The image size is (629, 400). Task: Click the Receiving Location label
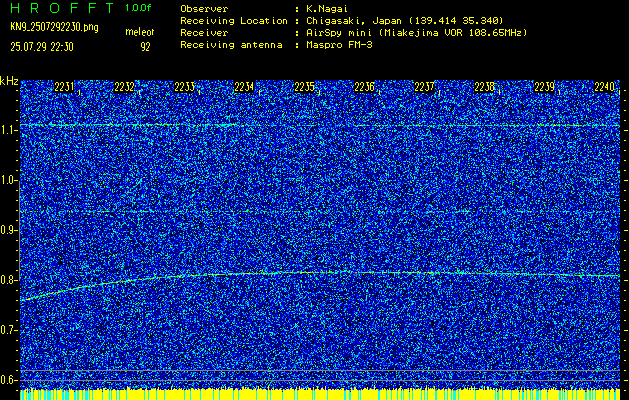(x=234, y=20)
